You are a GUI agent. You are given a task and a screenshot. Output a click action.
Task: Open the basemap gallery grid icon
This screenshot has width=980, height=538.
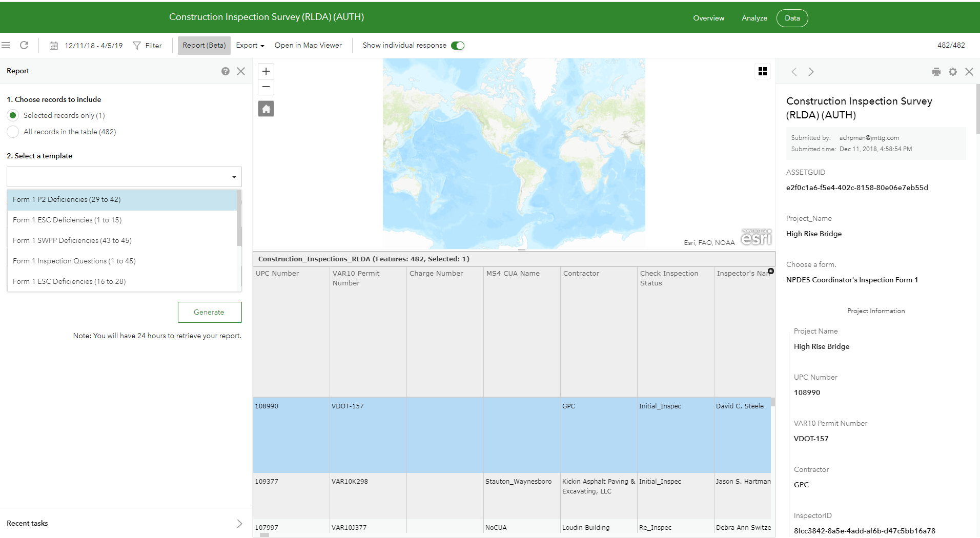pyautogui.click(x=762, y=71)
